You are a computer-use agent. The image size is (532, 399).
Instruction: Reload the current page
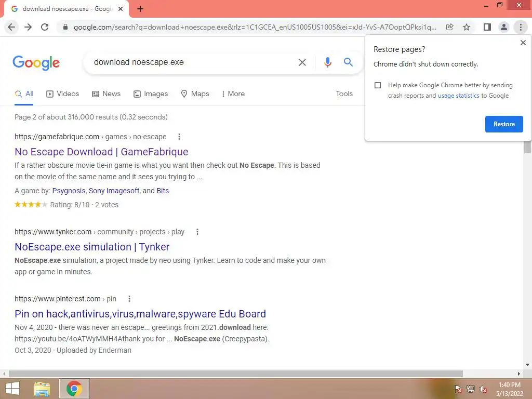click(45, 27)
